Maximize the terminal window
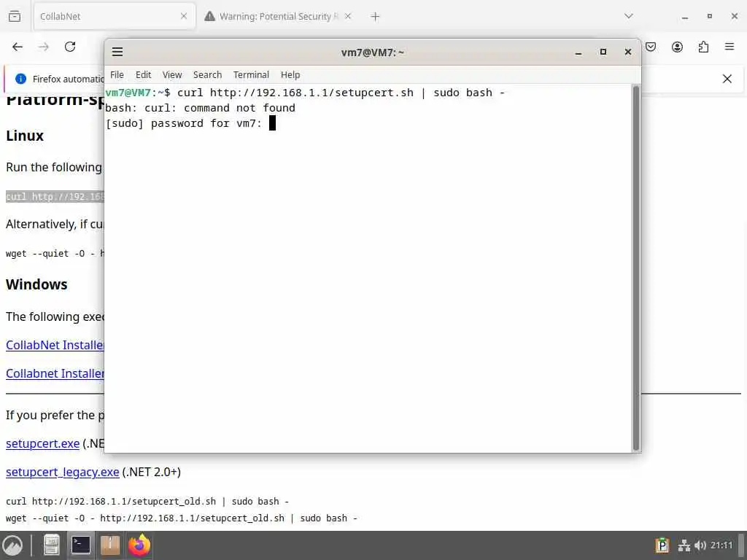Viewport: 747px width, 560px height. 603,52
